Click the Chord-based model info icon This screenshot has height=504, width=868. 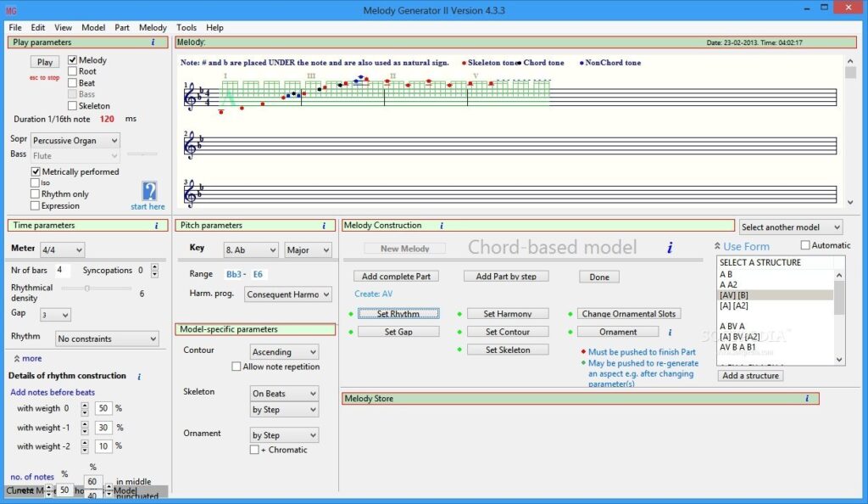click(670, 248)
